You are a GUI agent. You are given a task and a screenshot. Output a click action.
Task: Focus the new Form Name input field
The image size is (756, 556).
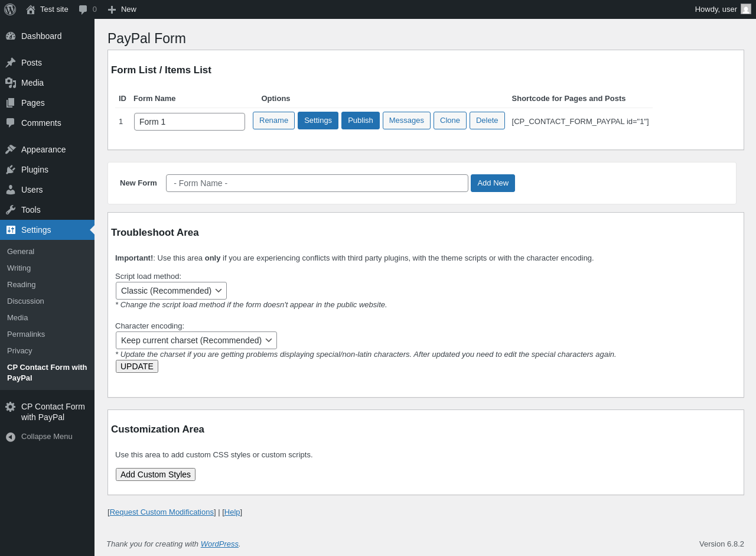[x=317, y=183]
